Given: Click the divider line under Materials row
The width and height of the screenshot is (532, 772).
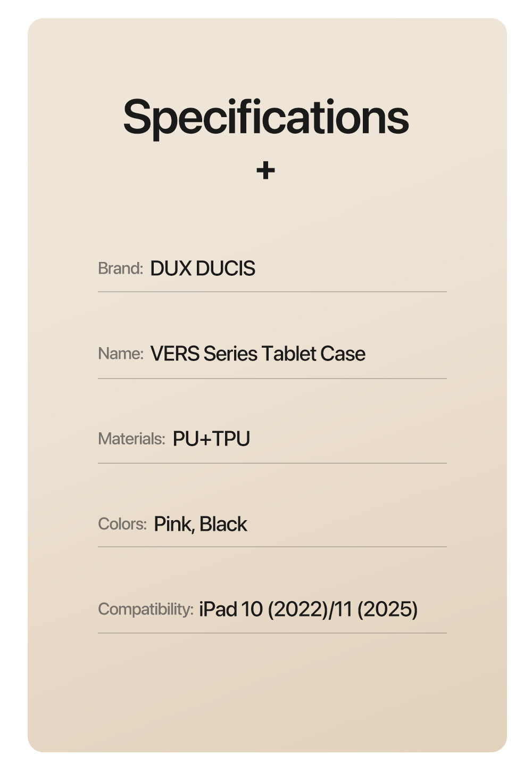Looking at the screenshot, I should click(272, 463).
